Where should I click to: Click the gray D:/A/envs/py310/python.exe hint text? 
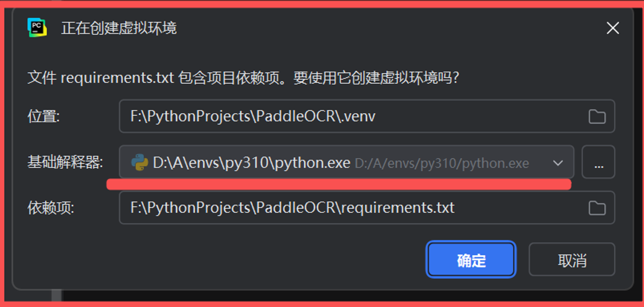[441, 163]
